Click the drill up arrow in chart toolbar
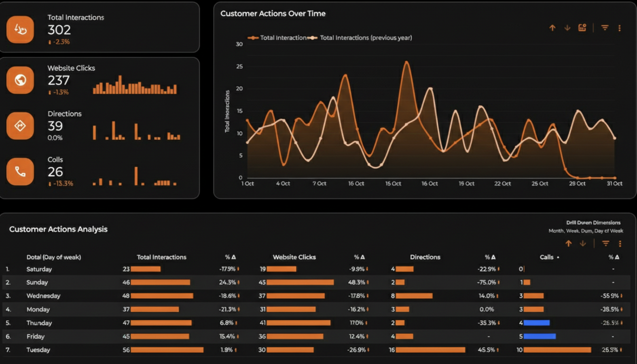This screenshot has height=364, width=637. (x=552, y=28)
